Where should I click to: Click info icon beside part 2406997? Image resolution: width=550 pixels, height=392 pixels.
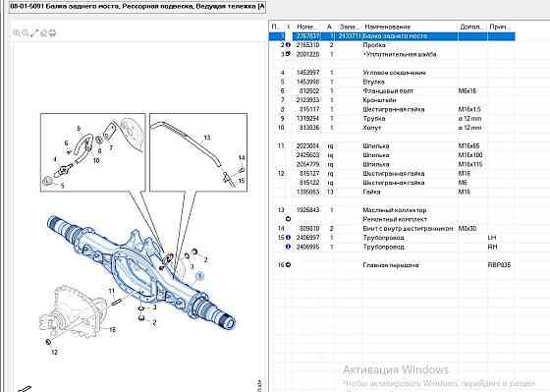click(288, 238)
